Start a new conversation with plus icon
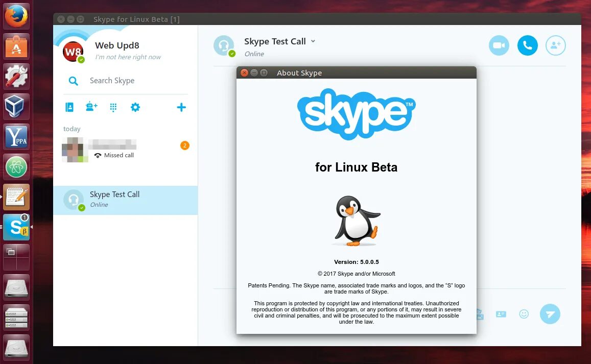The image size is (591, 364). 181,107
